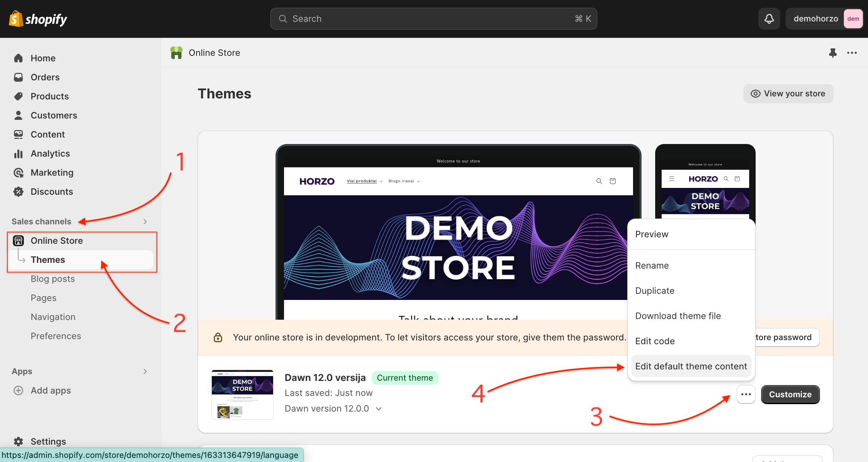Click the View your store button
868x462 pixels.
(788, 94)
